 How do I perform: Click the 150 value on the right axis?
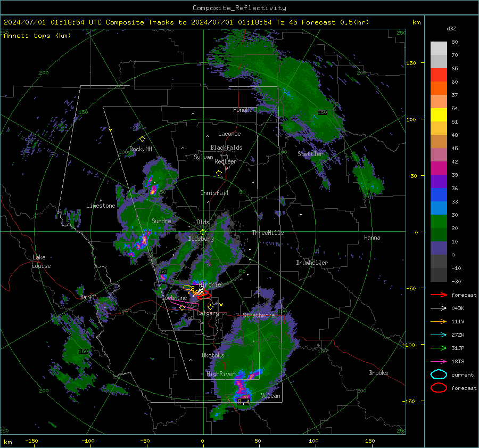pos(411,63)
